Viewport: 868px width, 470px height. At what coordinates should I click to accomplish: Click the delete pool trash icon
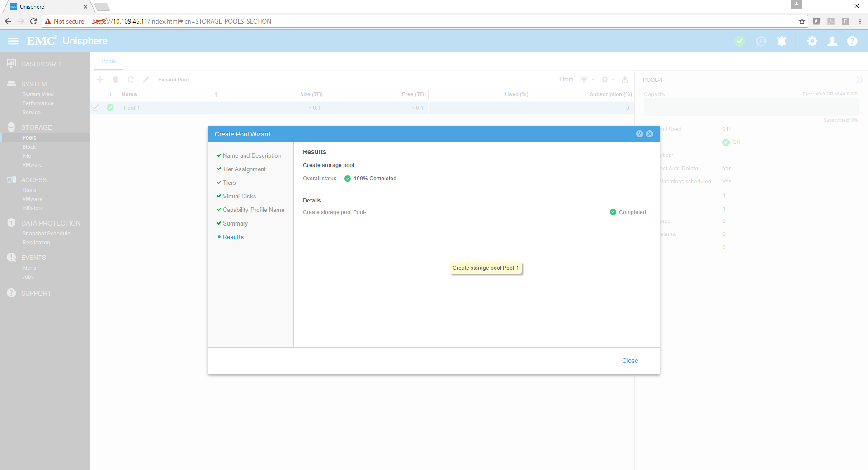[x=115, y=80]
